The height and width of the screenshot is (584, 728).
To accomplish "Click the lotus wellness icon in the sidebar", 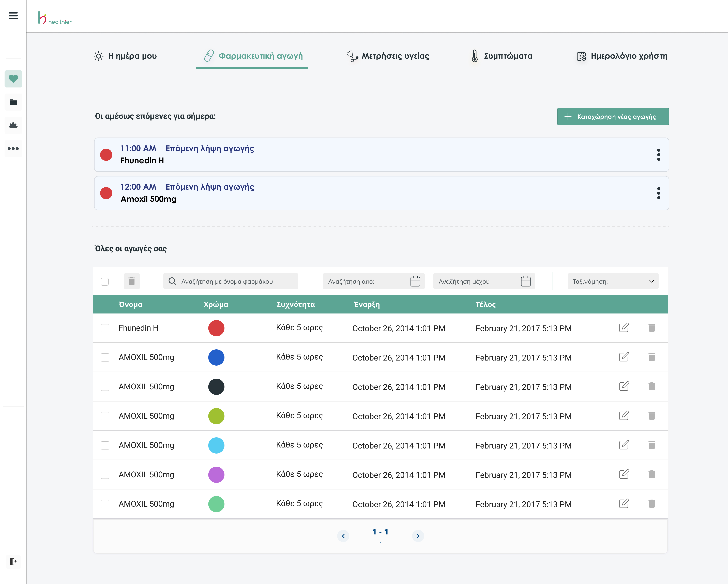I will point(13,125).
